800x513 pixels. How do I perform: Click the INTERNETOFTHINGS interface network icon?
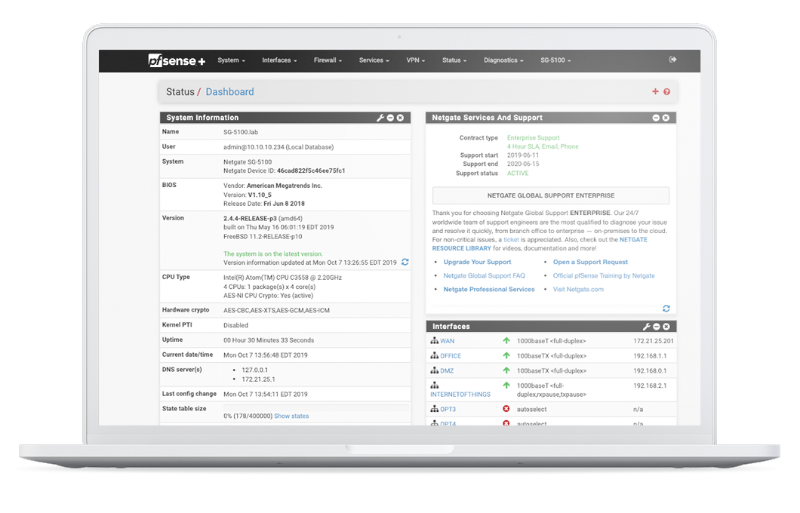tap(434, 385)
